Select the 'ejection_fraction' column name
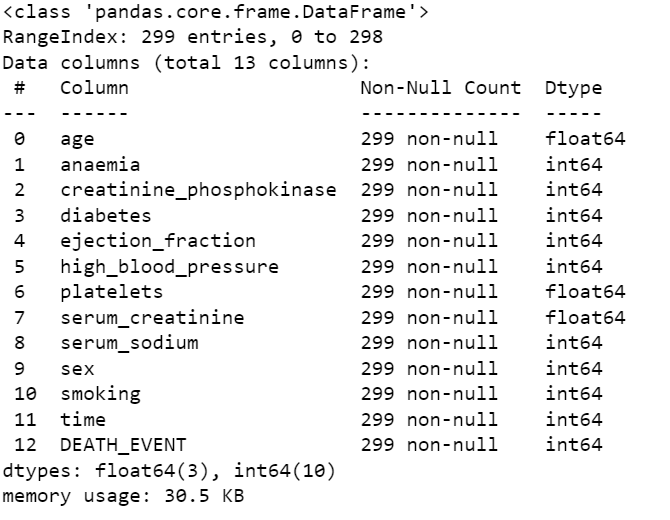This screenshot has width=670, height=520. [157, 241]
